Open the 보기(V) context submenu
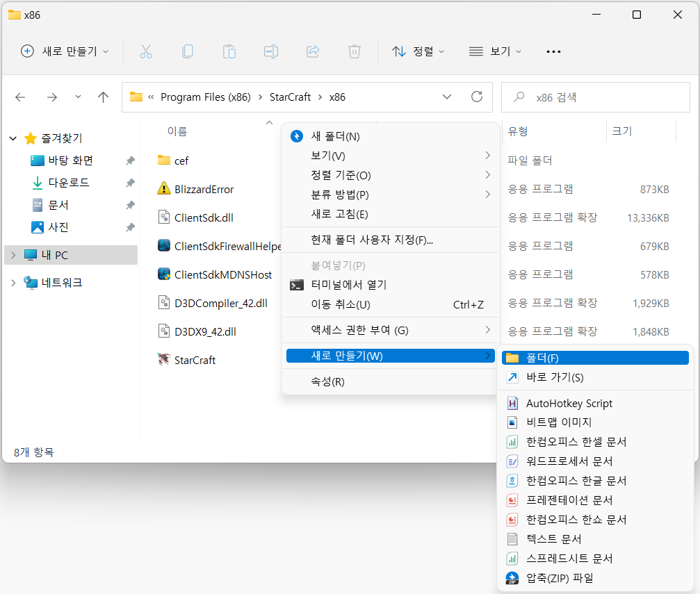Image resolution: width=700 pixels, height=594 pixels. (391, 156)
